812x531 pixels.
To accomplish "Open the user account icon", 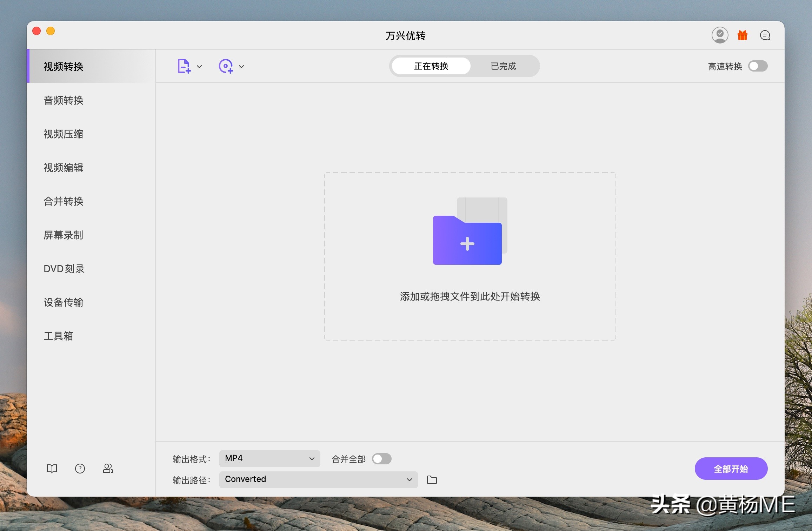I will (720, 35).
